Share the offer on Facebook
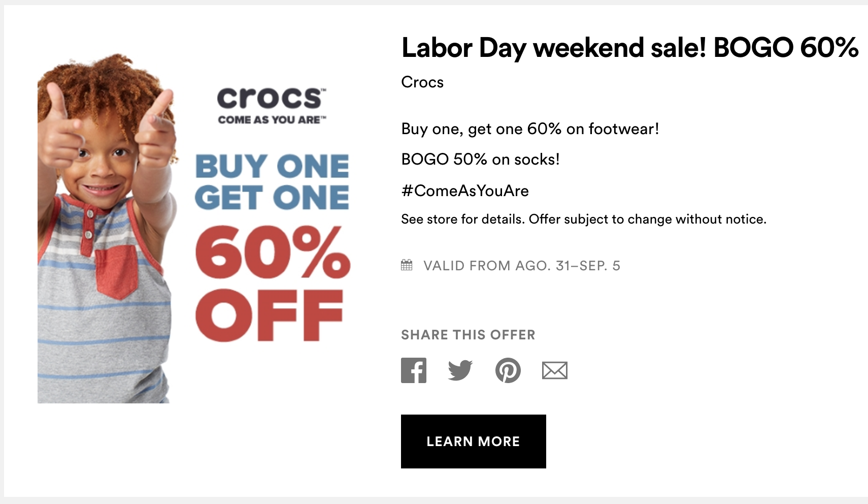 click(414, 370)
